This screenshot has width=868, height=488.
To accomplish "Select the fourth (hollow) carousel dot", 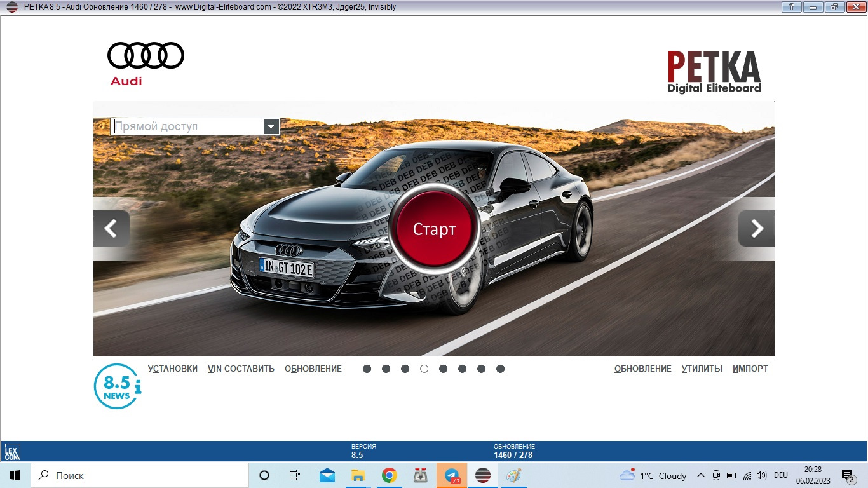I will pos(424,369).
